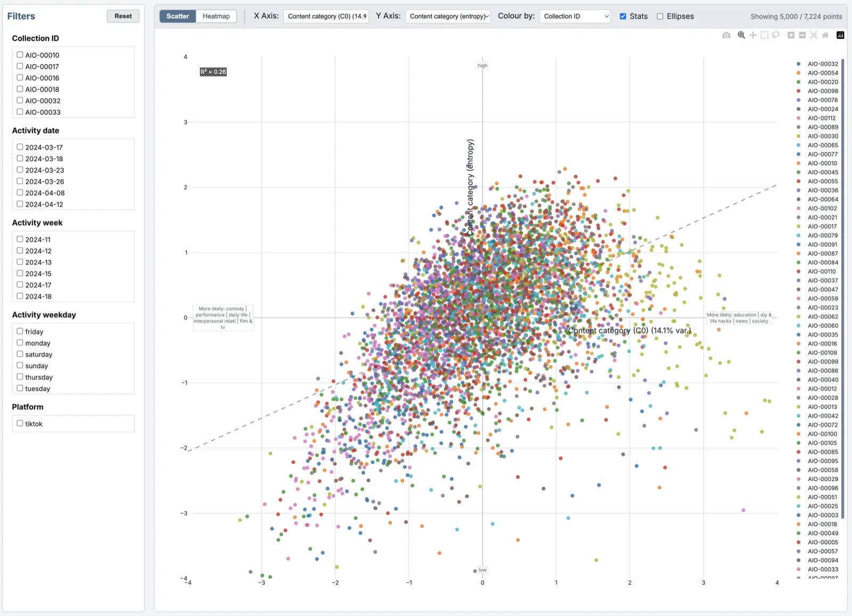Toggle legend entry AIO-00049
The width and height of the screenshot is (852, 616).
[817, 533]
